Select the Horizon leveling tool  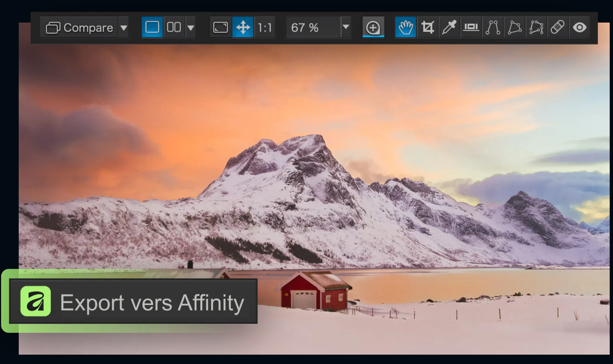(471, 28)
